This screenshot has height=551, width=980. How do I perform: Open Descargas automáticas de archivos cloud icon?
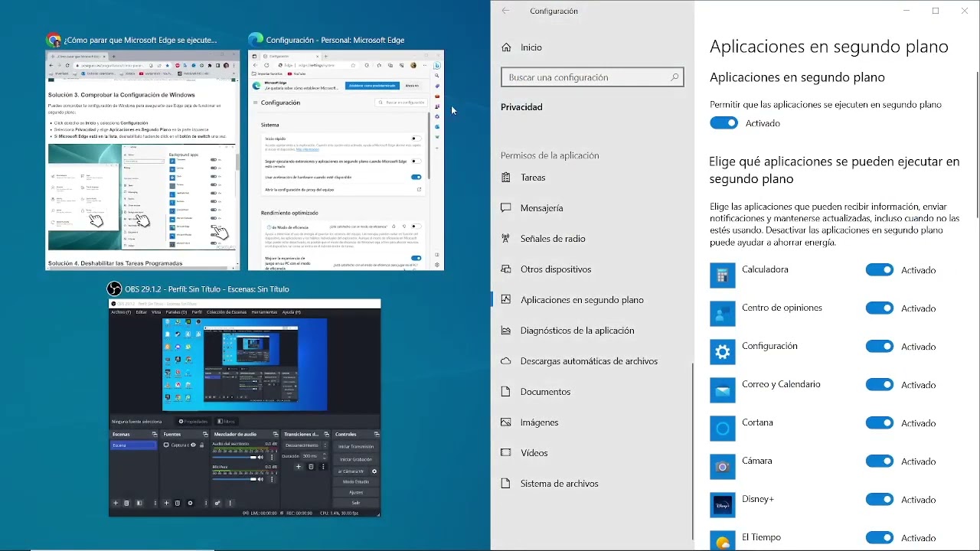[506, 361]
